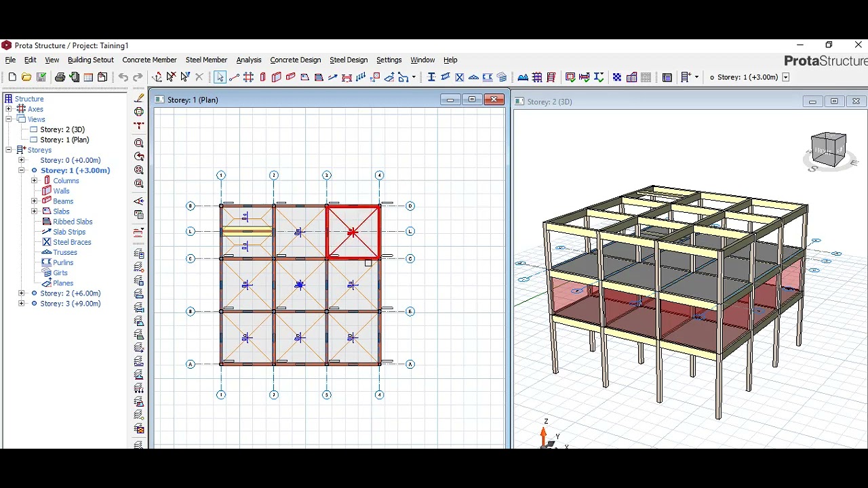
Task: Open dropdown arrow beside member table icon
Action: coord(696,77)
